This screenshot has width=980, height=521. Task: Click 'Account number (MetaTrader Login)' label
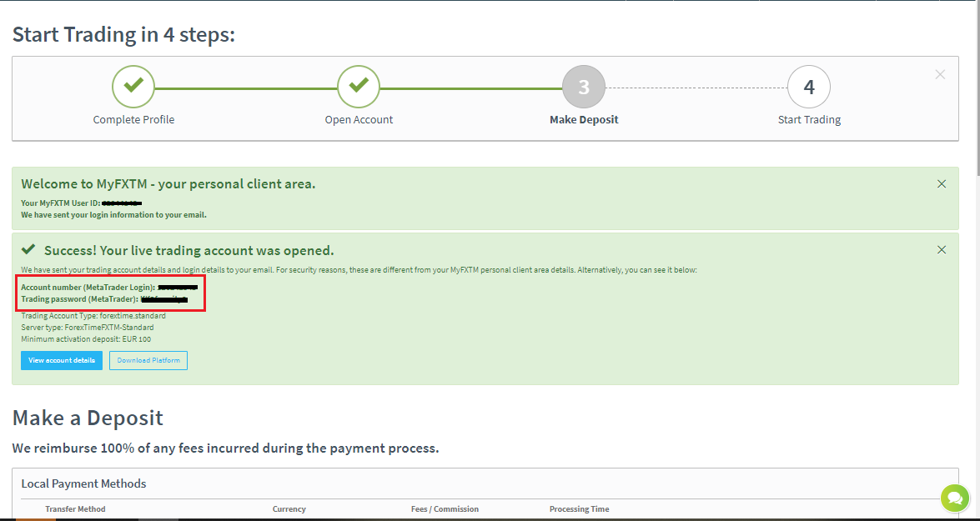(x=88, y=288)
